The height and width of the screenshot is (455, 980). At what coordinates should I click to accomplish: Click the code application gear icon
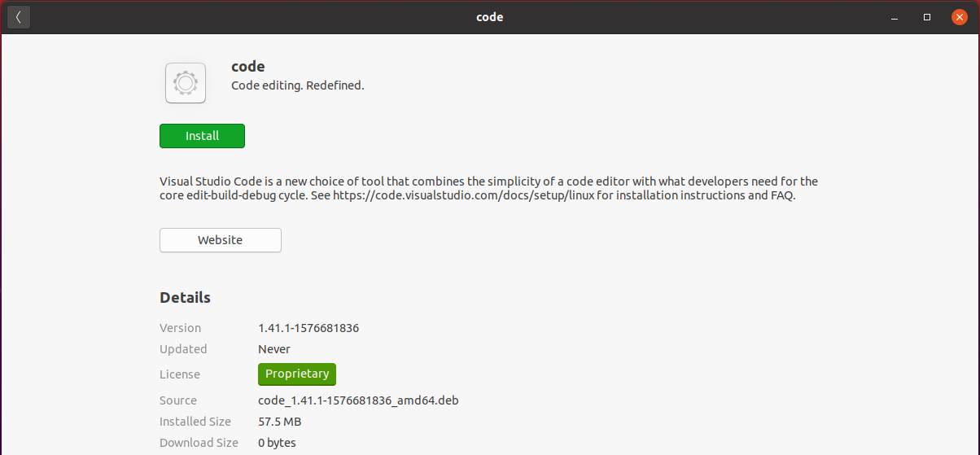[x=186, y=83]
